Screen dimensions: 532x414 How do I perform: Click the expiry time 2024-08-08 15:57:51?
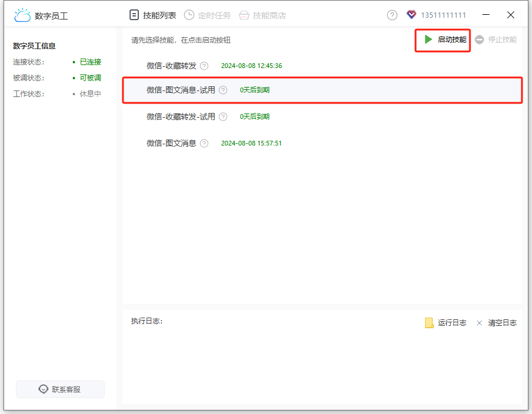[251, 143]
